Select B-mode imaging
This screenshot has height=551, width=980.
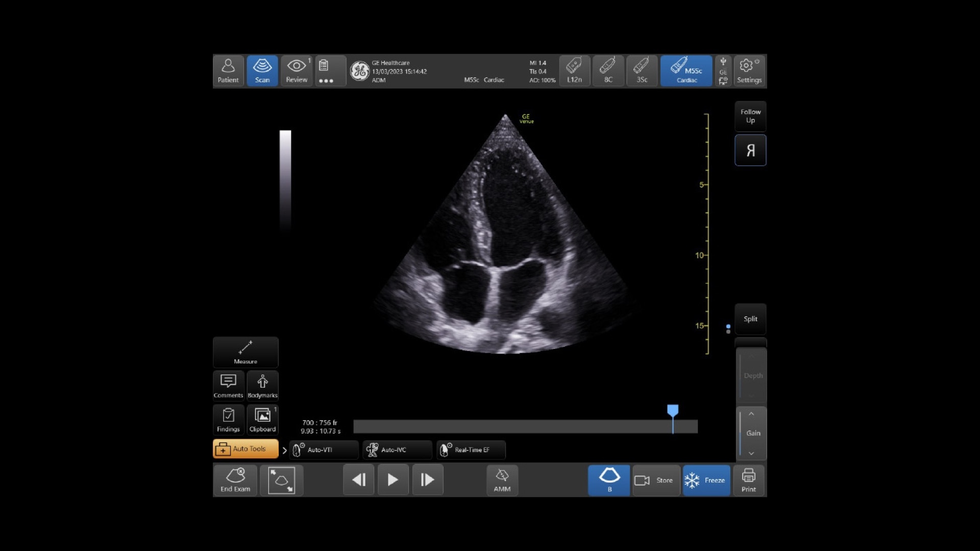[609, 480]
